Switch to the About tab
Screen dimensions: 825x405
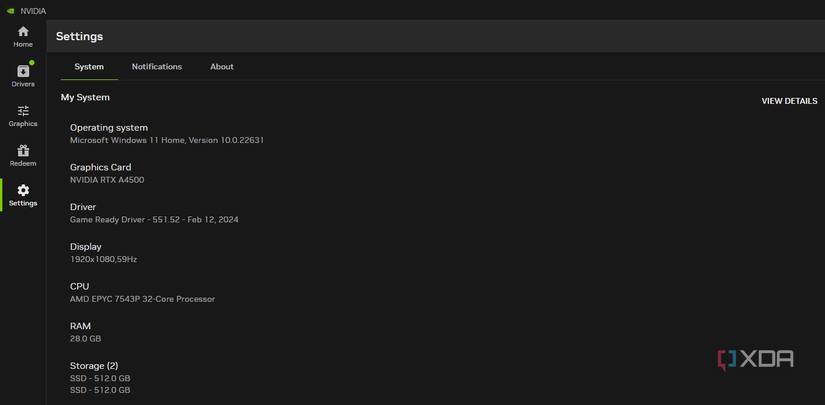tap(222, 67)
